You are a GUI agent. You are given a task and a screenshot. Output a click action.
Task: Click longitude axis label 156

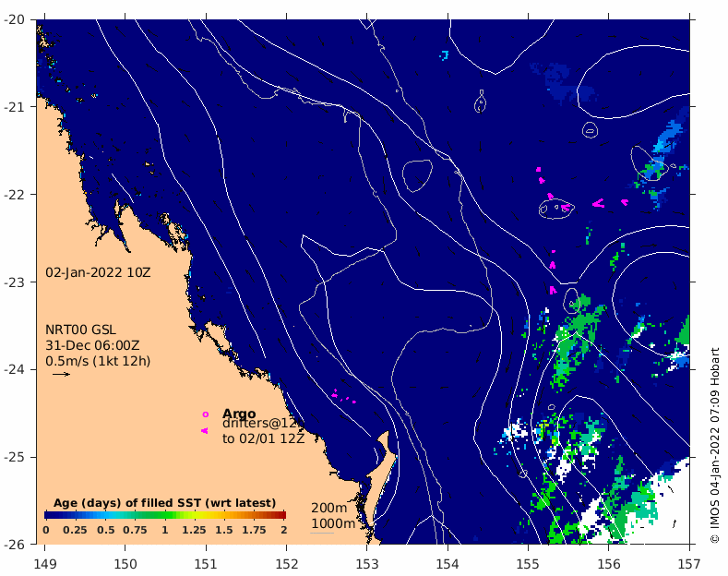609,564
